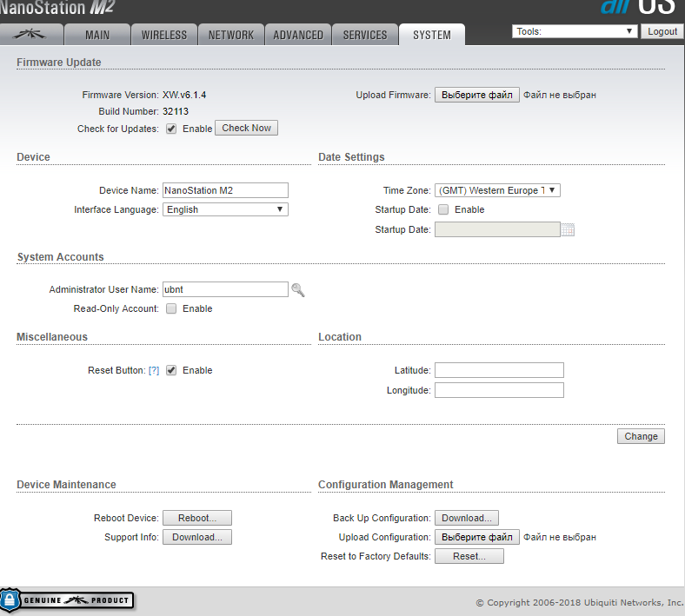Click the Logout button
685x616 pixels.
(662, 31)
